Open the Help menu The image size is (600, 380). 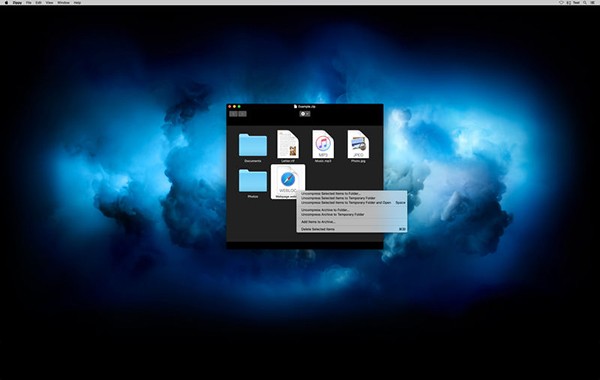pyautogui.click(x=77, y=2)
